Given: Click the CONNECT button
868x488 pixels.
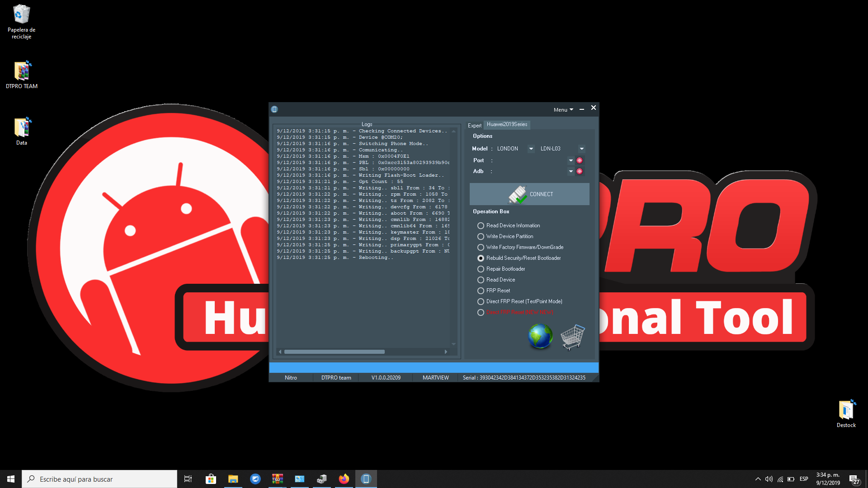Looking at the screenshot, I should [529, 194].
